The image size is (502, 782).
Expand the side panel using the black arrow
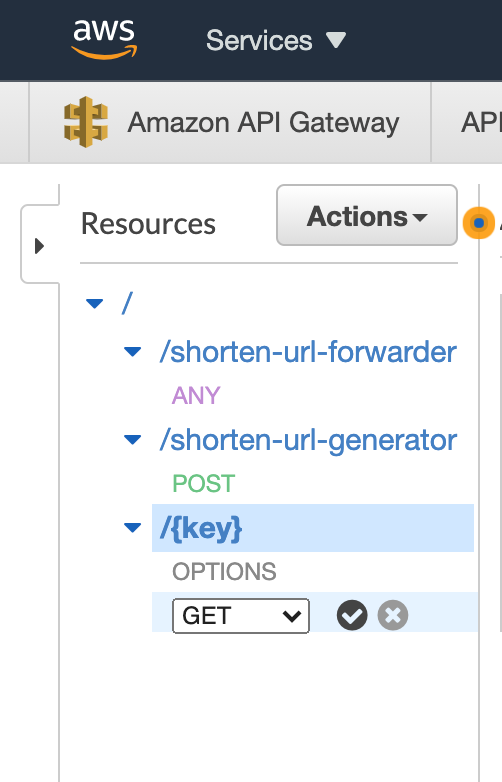click(x=39, y=246)
